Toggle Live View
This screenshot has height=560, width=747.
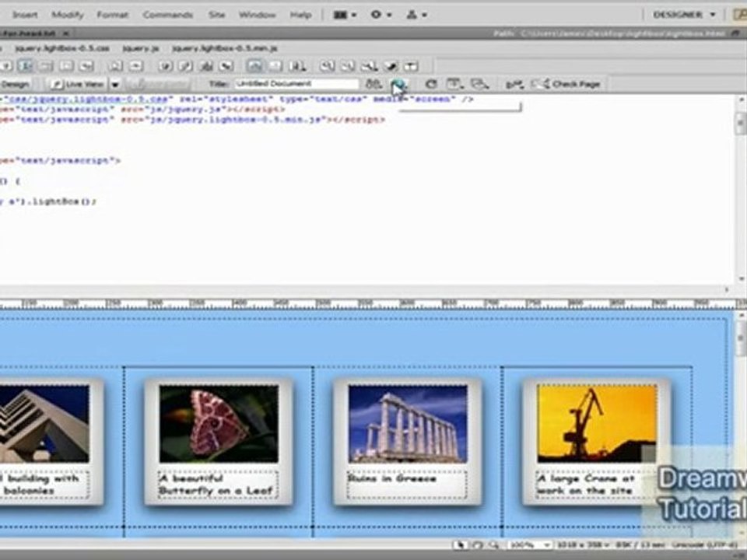78,84
